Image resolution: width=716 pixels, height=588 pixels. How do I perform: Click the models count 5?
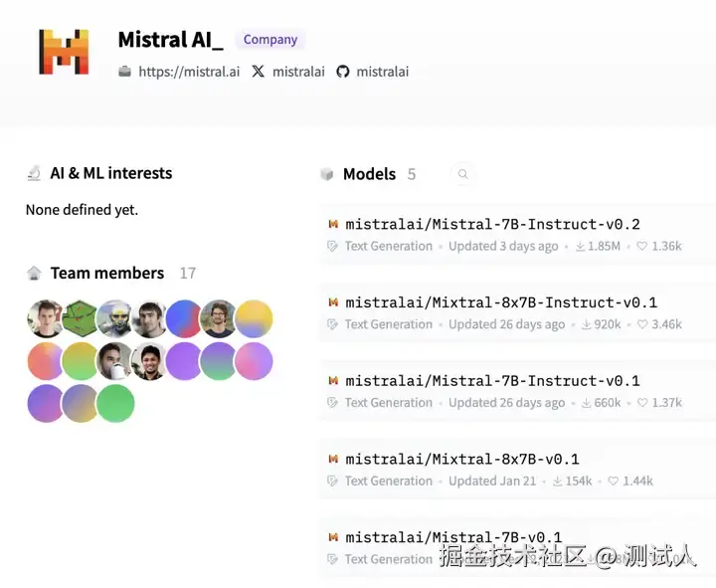pos(412,174)
